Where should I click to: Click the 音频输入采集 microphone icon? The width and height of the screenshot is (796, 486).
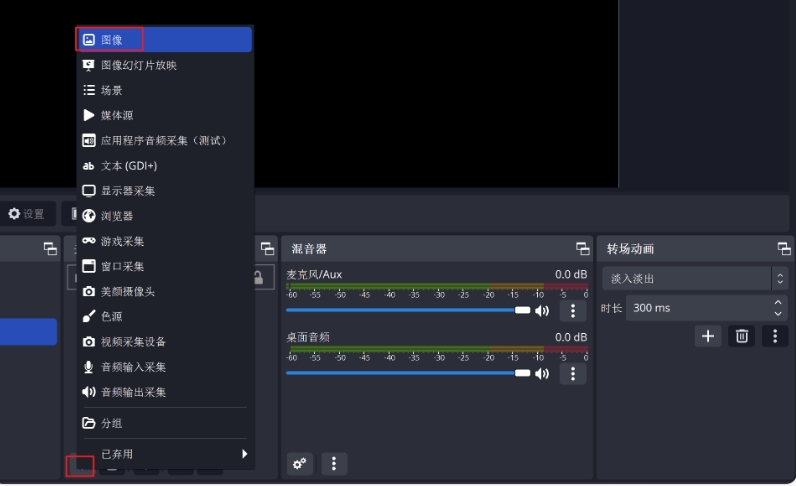coord(89,367)
